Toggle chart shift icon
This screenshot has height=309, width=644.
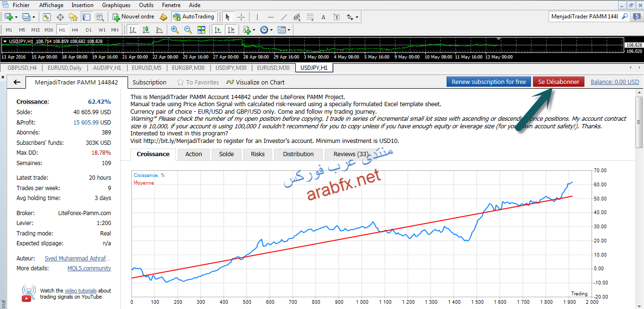pyautogui.click(x=231, y=30)
